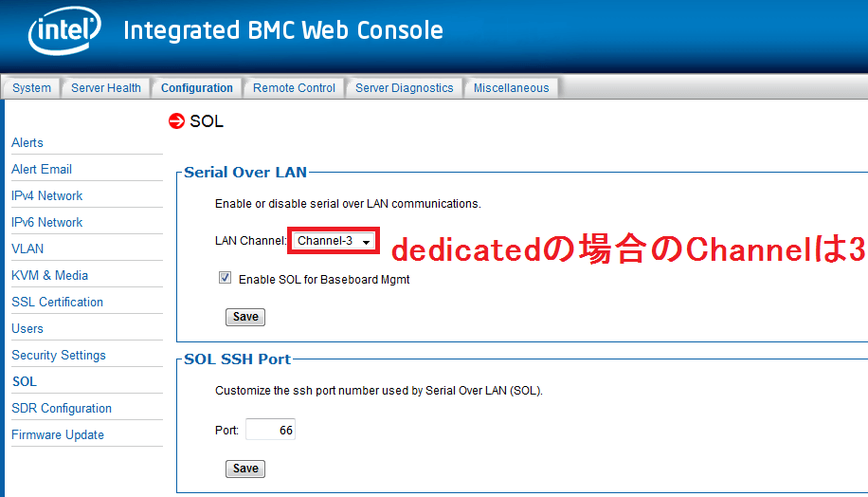Screen dimensions: 868x497
Task: Open SDR Configuration page
Action: pos(62,409)
